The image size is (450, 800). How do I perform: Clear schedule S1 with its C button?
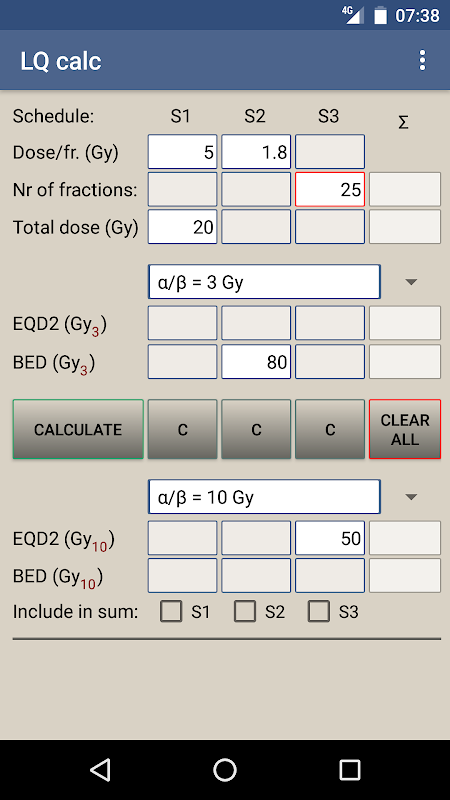coord(183,429)
